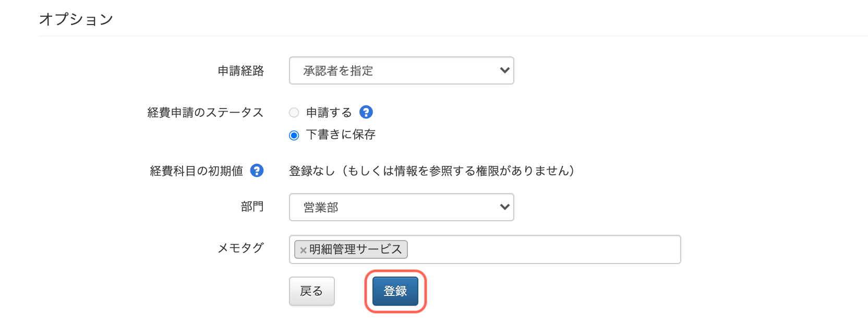The image size is (868, 335).
Task: Select the 下書きに保存 radio button
Action: (294, 136)
